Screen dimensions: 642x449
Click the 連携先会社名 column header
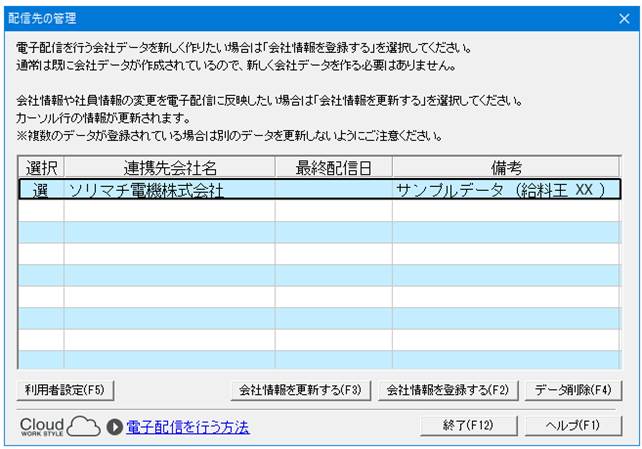(x=170, y=167)
